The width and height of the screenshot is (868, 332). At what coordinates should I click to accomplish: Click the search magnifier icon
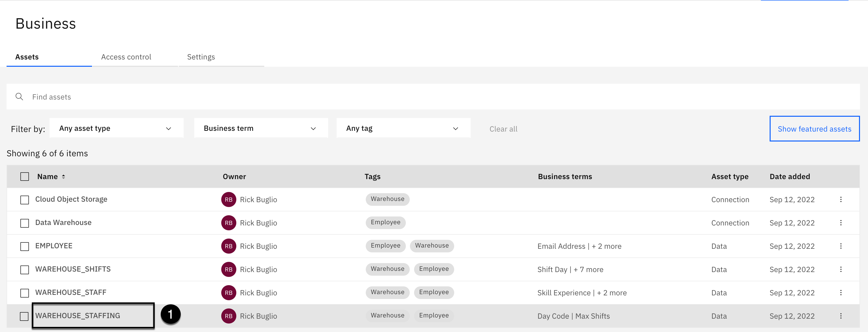19,97
